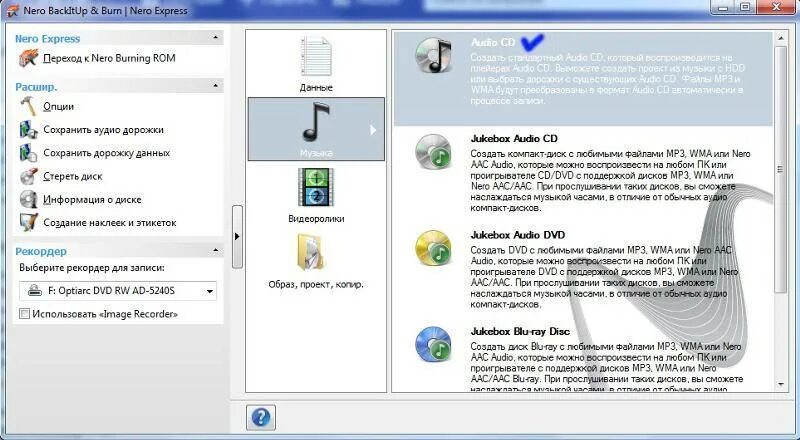Image resolution: width=800 pixels, height=440 pixels.
Task: Open Опции link
Action: 58,106
